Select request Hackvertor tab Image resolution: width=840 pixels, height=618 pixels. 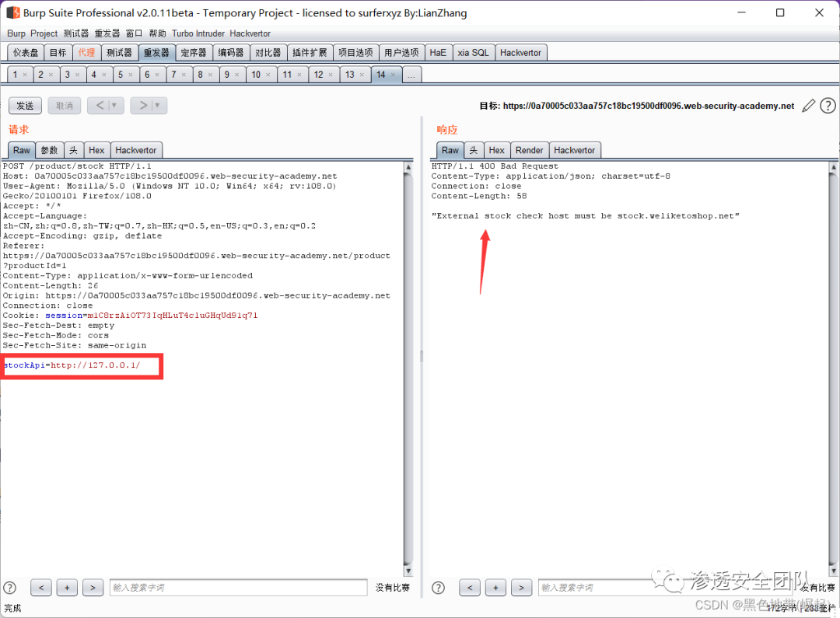click(136, 151)
